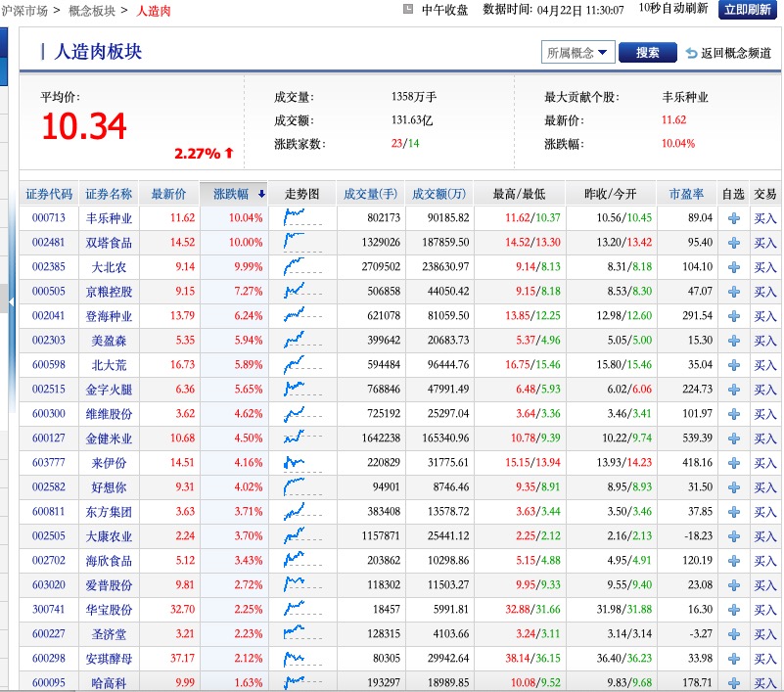The height and width of the screenshot is (692, 784).
Task: Add 大北农 to favorites via plus icon
Action: pos(733,267)
